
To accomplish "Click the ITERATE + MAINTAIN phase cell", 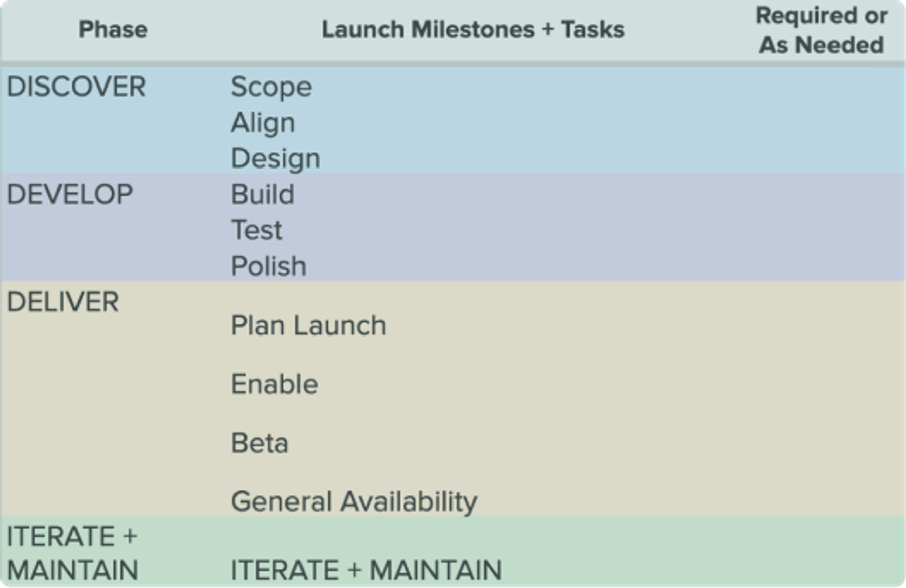I will 72,553.
